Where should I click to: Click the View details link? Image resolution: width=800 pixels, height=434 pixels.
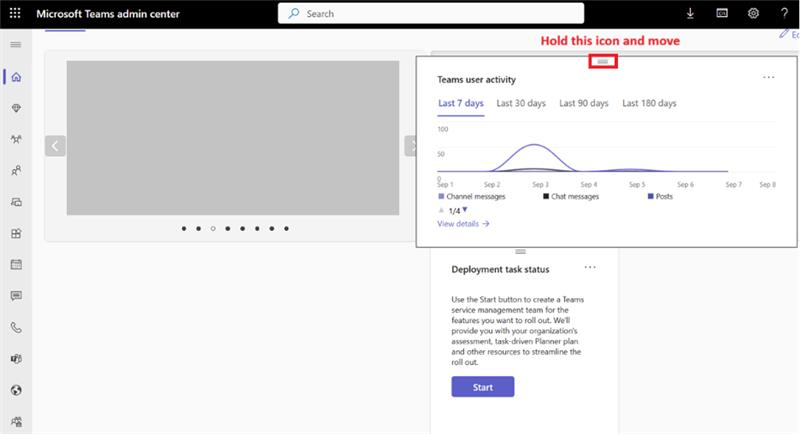[463, 223]
